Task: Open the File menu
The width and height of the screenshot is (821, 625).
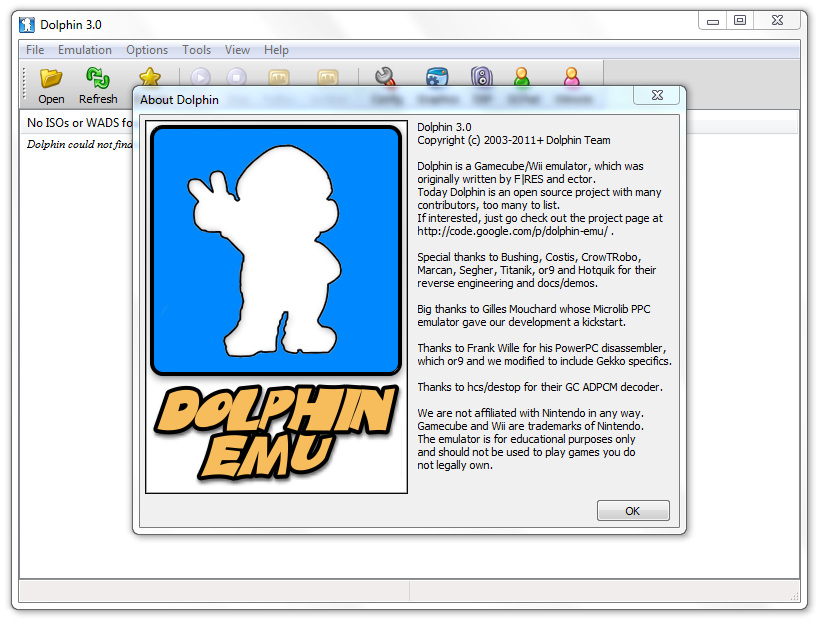Action: 35,50
